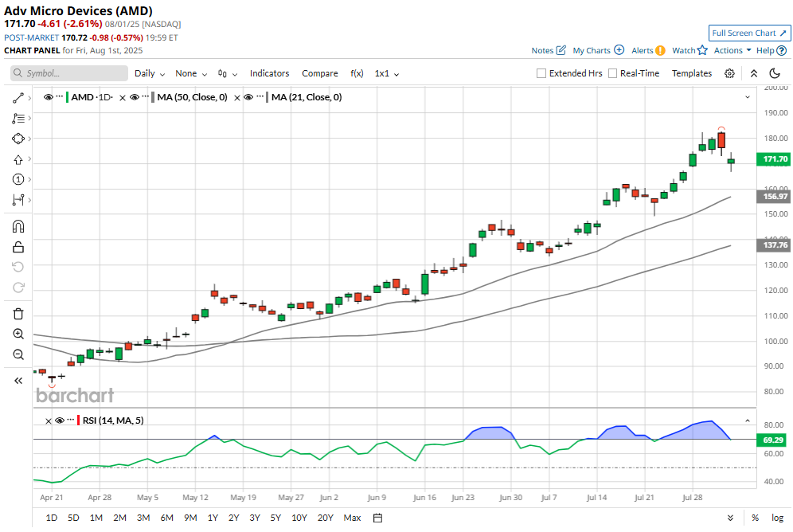Screen dimensions: 793x532
Task: Collapse the drawing tools sidebar
Action: (18, 381)
